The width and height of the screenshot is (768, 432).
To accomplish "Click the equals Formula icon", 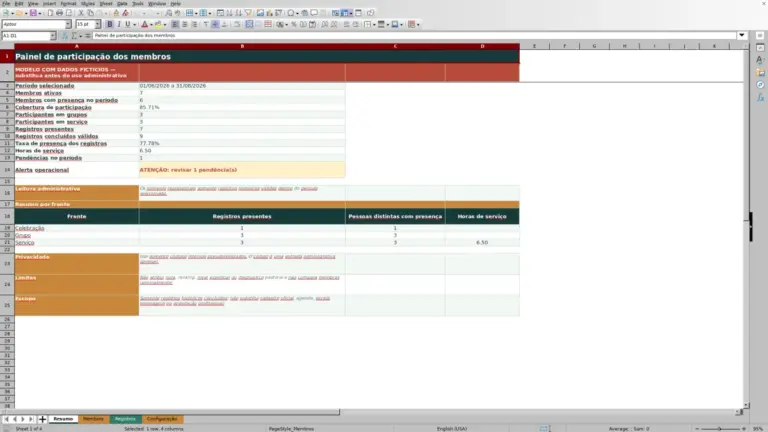I will point(88,36).
